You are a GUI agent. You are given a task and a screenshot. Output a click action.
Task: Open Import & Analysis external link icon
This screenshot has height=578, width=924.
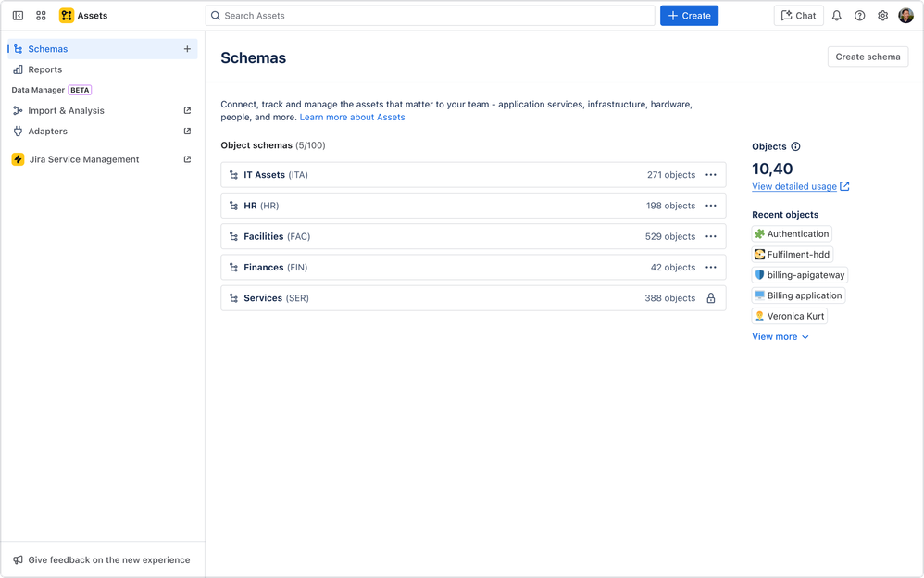187,110
